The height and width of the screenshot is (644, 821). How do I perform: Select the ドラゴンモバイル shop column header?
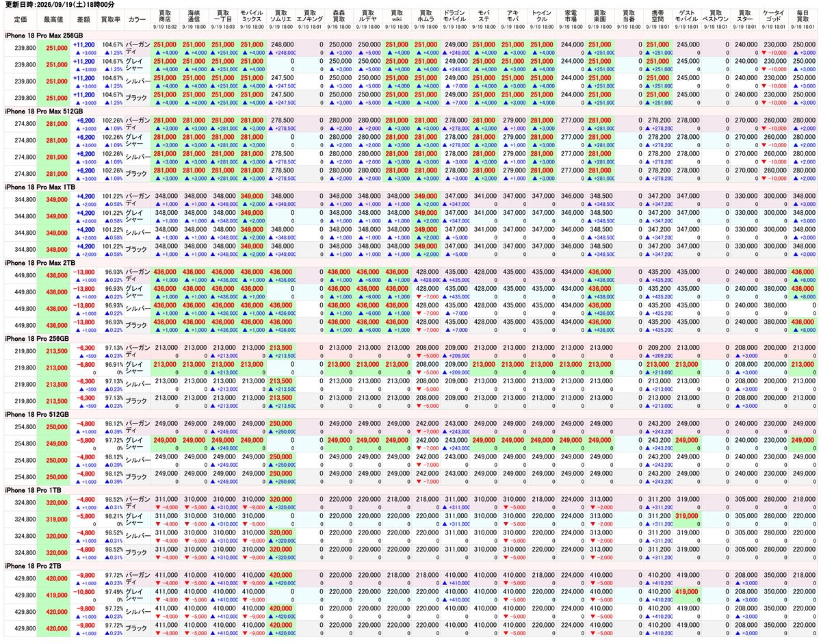[454, 16]
